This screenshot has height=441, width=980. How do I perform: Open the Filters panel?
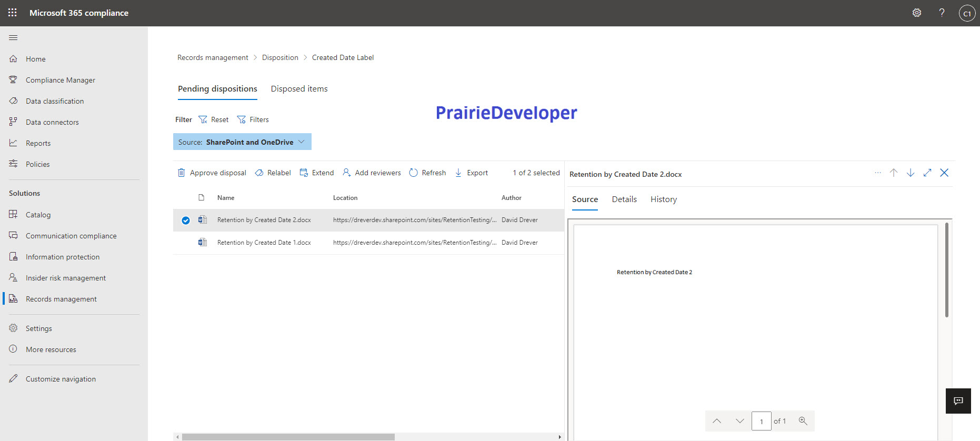[253, 119]
